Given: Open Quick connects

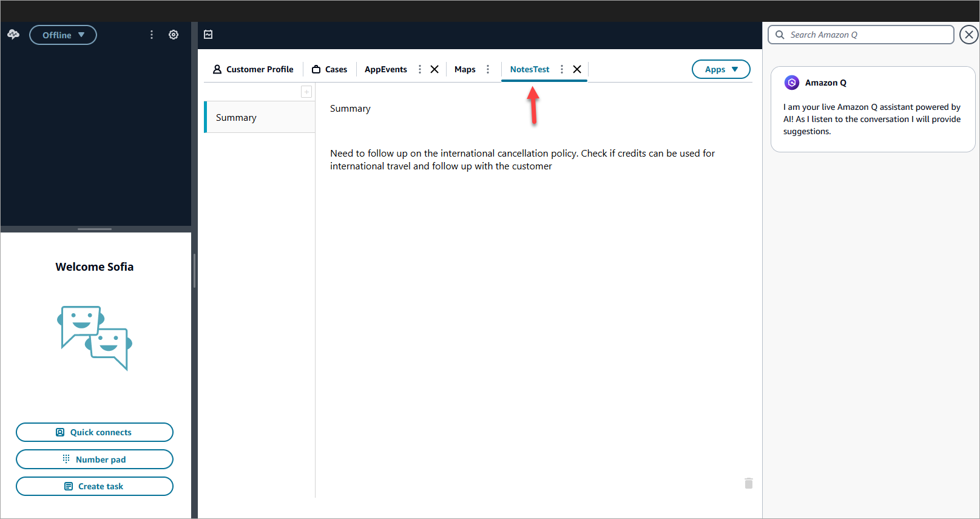Looking at the screenshot, I should [95, 432].
